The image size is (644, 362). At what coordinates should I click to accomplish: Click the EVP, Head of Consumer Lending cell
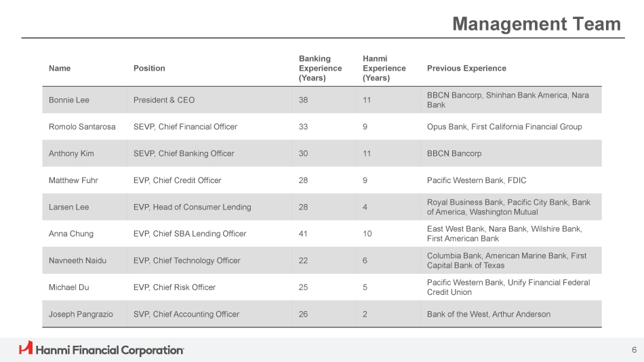[x=193, y=207]
